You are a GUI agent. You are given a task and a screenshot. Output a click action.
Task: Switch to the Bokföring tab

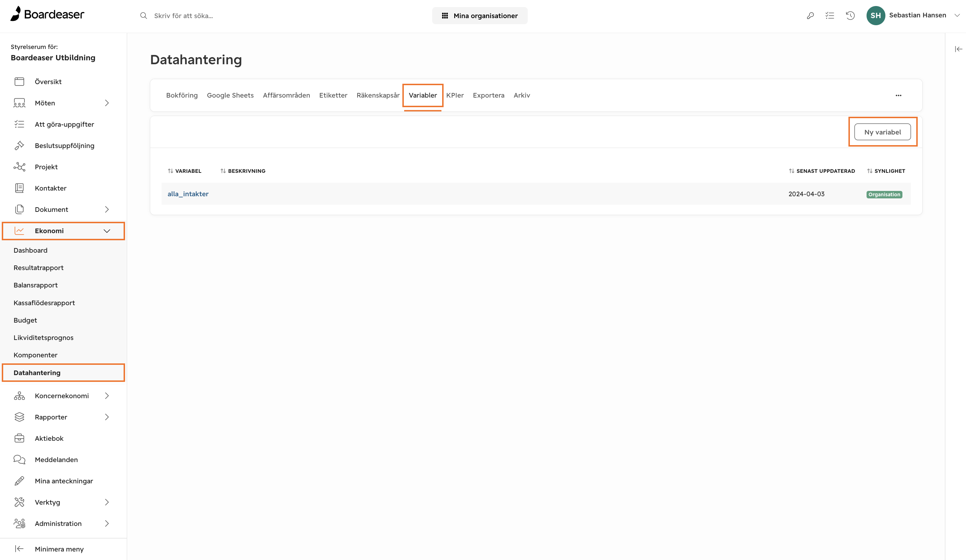(x=182, y=95)
